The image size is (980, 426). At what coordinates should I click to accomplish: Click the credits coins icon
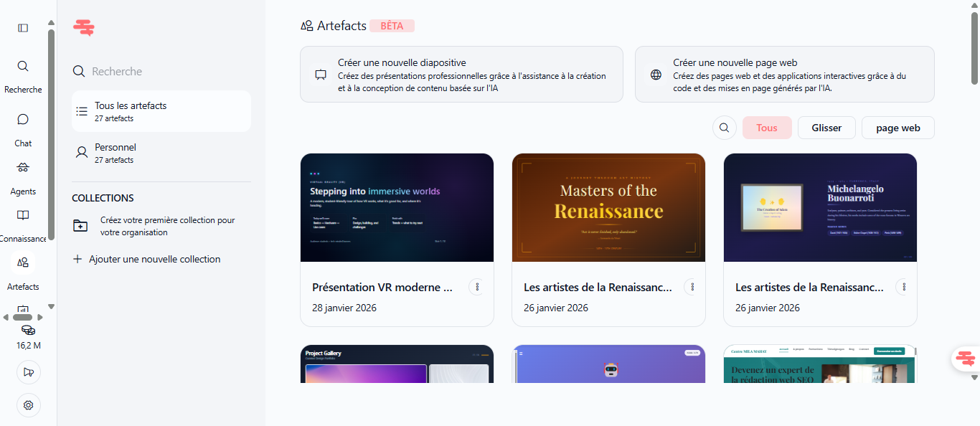[x=28, y=330]
